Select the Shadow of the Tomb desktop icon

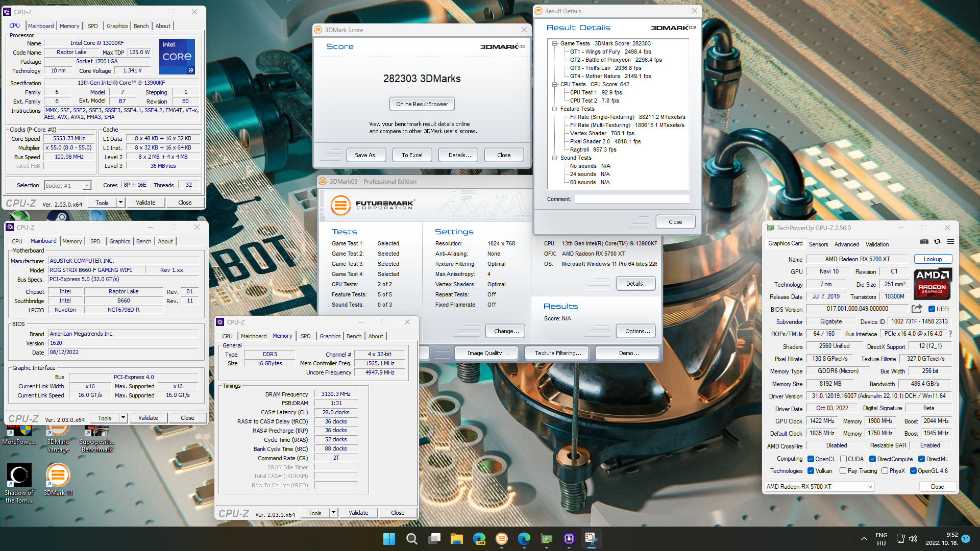19,483
